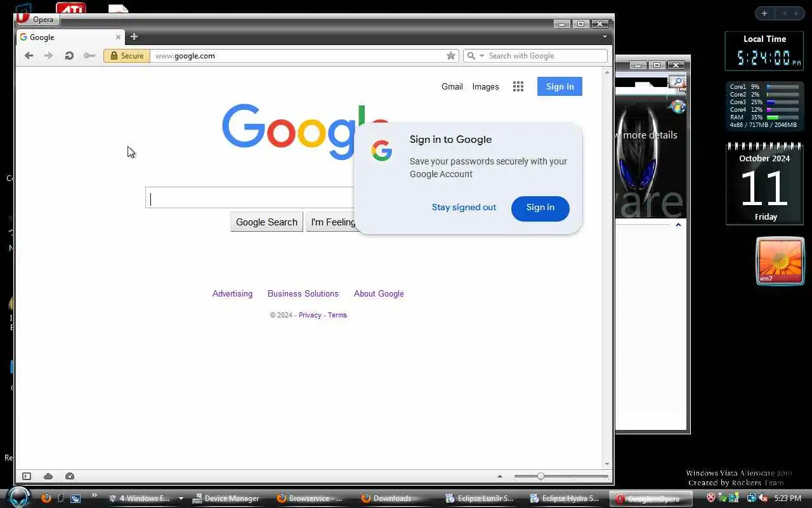Viewport: 812px width, 508px height.
Task: Go to next sidebar gadget page
Action: tap(797, 13)
